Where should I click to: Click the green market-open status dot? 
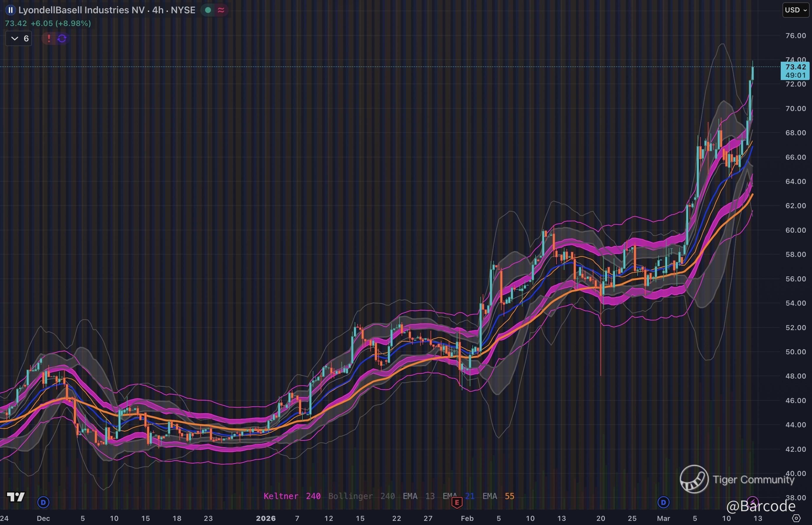pyautogui.click(x=208, y=10)
